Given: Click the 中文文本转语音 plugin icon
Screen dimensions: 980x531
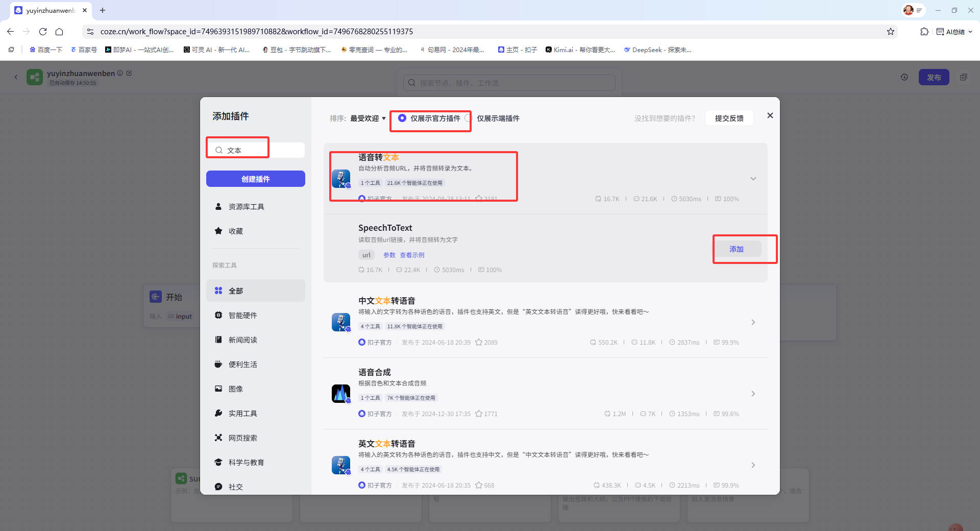Looking at the screenshot, I should (x=341, y=322).
